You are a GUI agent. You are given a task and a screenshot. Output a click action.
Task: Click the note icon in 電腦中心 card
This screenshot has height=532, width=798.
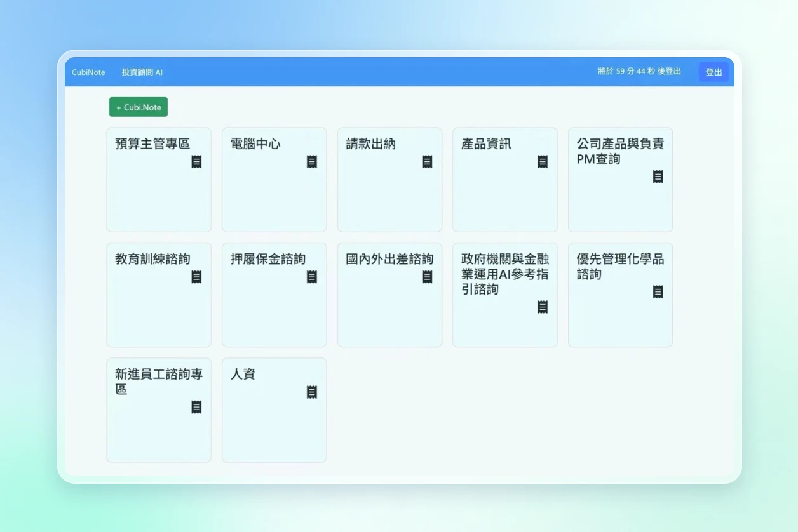pyautogui.click(x=312, y=162)
